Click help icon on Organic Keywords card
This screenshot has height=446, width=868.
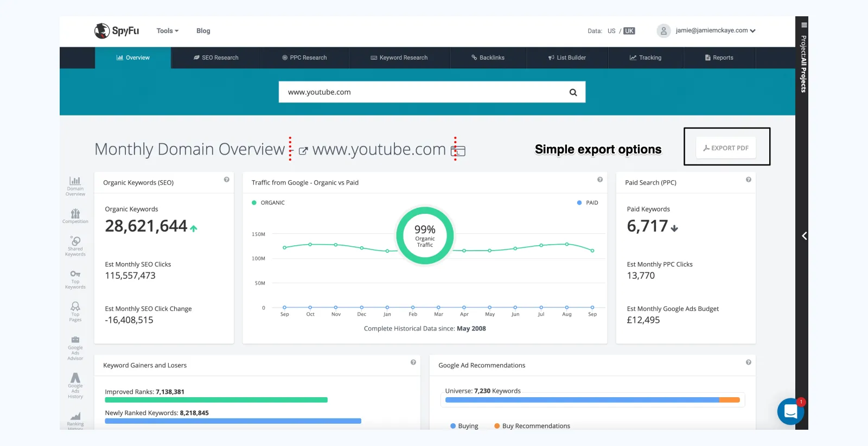pyautogui.click(x=227, y=180)
